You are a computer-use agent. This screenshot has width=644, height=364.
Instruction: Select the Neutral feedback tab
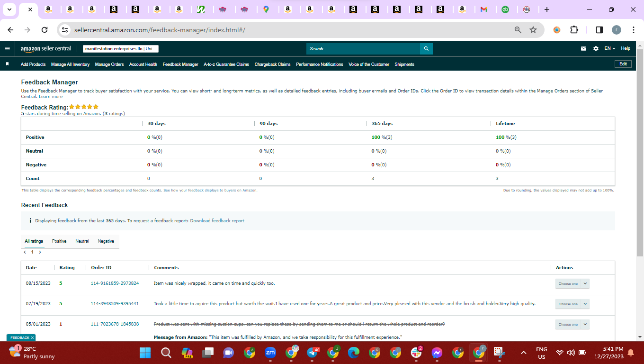[x=82, y=241]
